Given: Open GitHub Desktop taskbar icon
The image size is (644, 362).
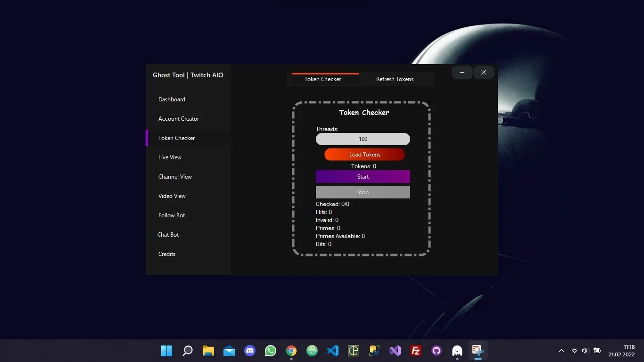Looking at the screenshot, I should (x=437, y=351).
